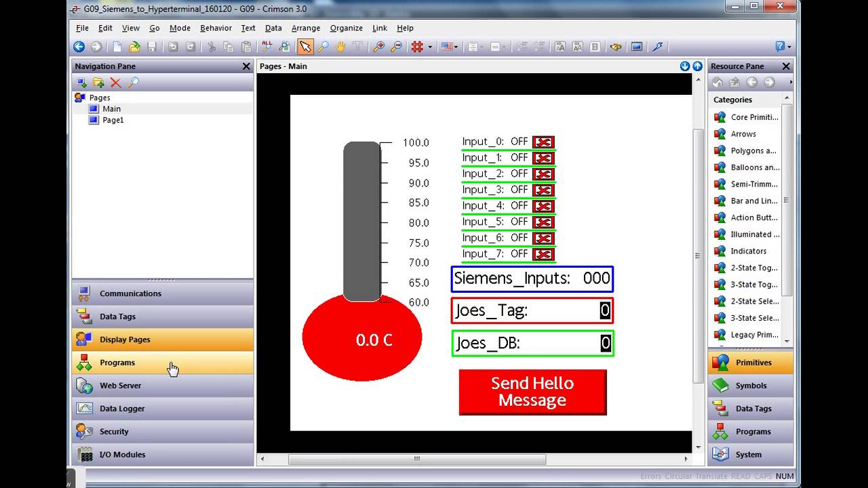Screen dimensions: 868x488
Task: Select the hand pan tool
Action: coord(340,47)
